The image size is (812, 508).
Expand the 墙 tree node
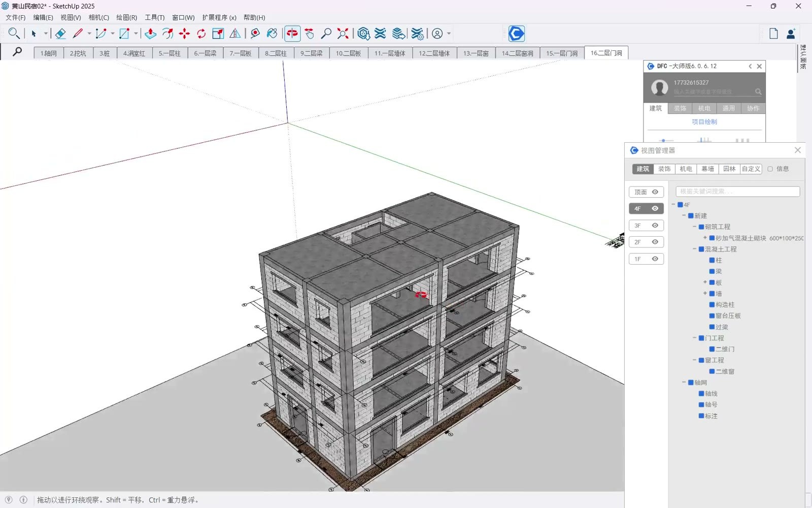click(705, 293)
